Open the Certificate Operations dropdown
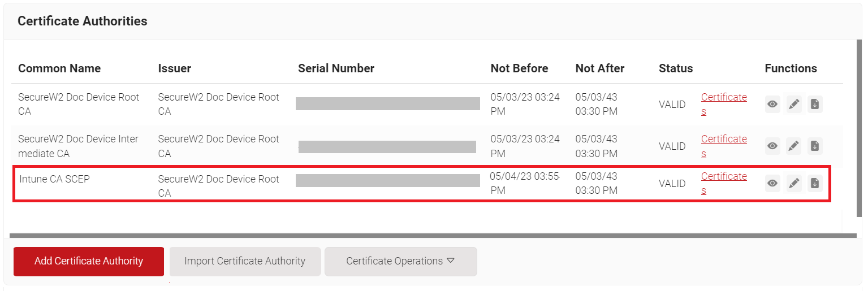This screenshot has width=868, height=291. (x=401, y=261)
